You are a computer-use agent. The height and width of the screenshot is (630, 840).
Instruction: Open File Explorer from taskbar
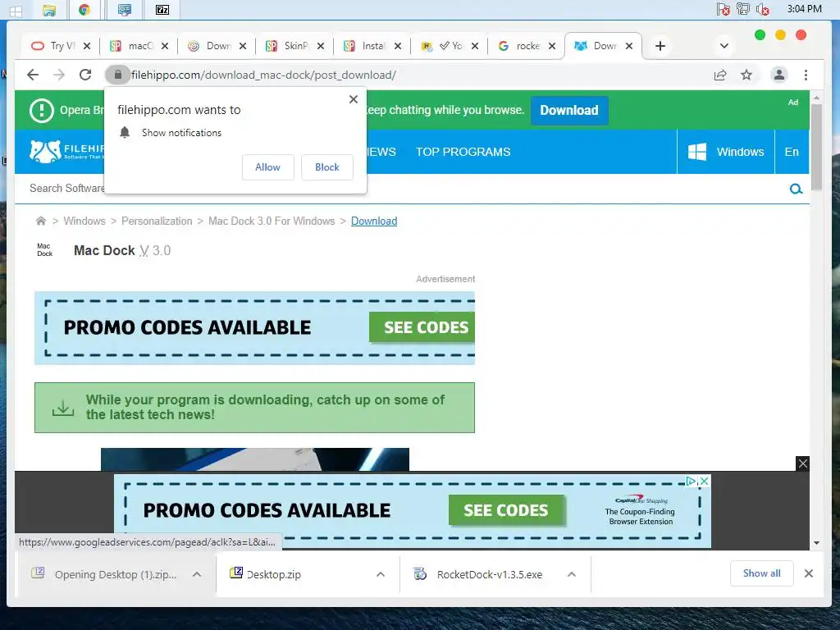(49, 10)
